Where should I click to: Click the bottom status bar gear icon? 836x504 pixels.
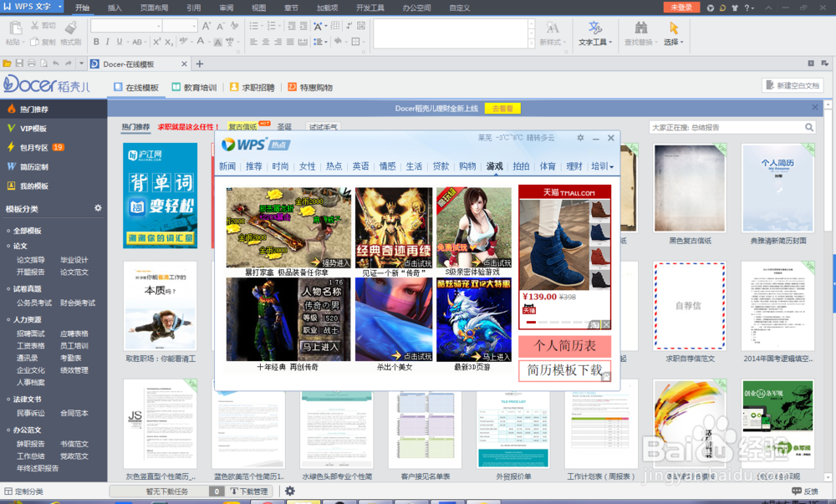pos(289,491)
